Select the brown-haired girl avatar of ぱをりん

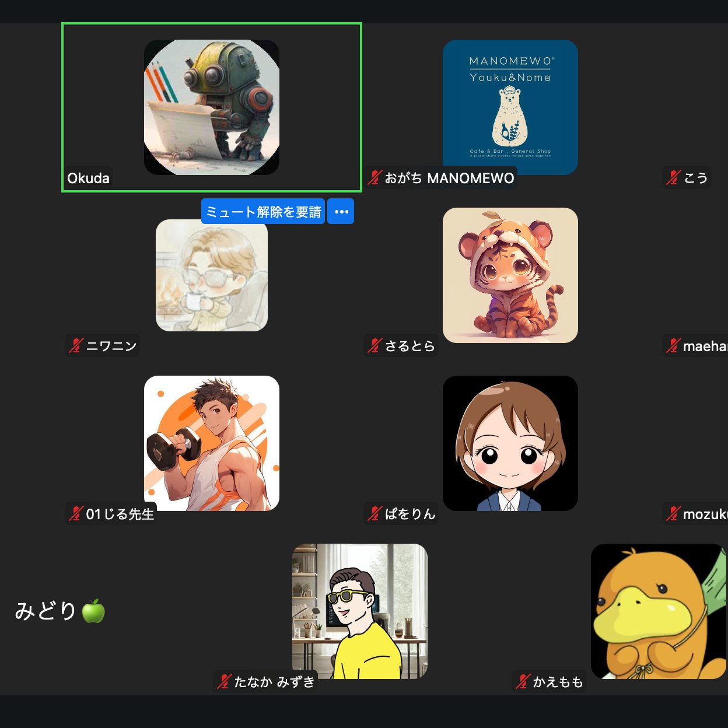510,443
